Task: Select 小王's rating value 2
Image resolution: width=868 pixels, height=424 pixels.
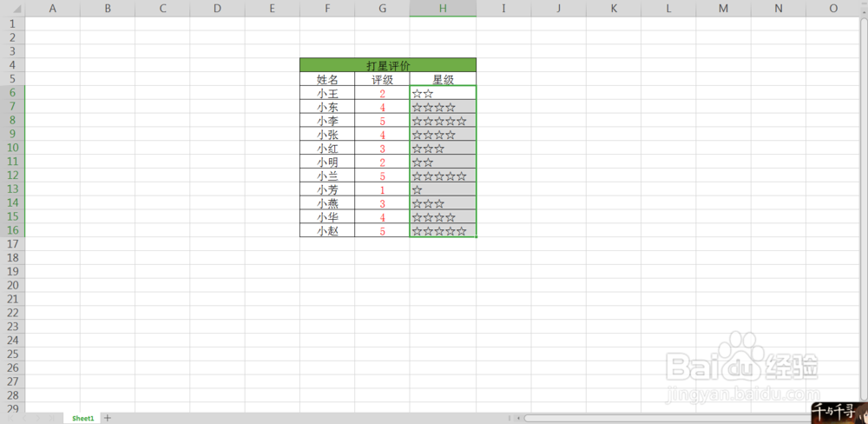Action: [383, 93]
